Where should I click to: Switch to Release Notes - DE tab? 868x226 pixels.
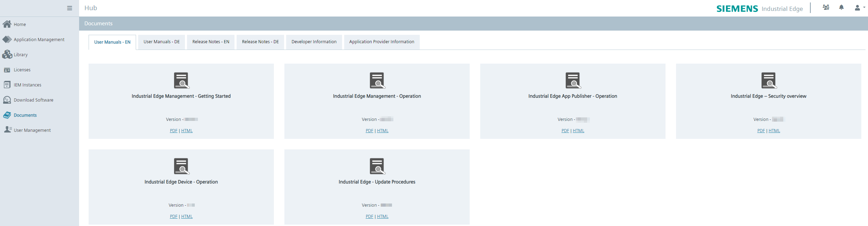pyautogui.click(x=260, y=42)
